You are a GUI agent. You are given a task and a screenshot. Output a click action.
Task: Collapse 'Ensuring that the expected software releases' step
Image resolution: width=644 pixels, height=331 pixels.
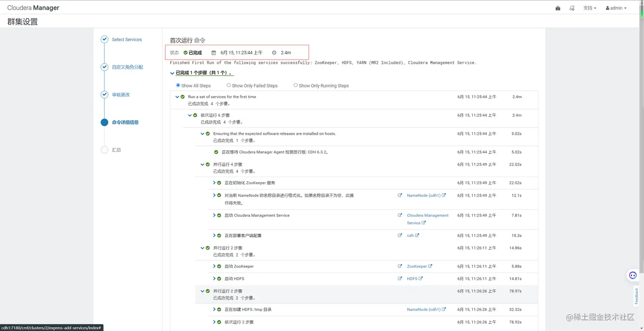(x=202, y=134)
